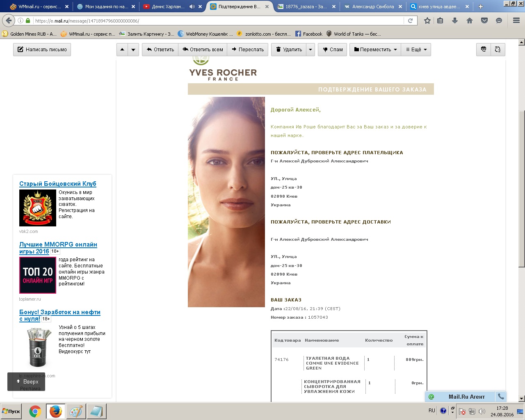Open the Залить Картинку bookmark
The height and width of the screenshot is (420, 525).
tap(146, 34)
